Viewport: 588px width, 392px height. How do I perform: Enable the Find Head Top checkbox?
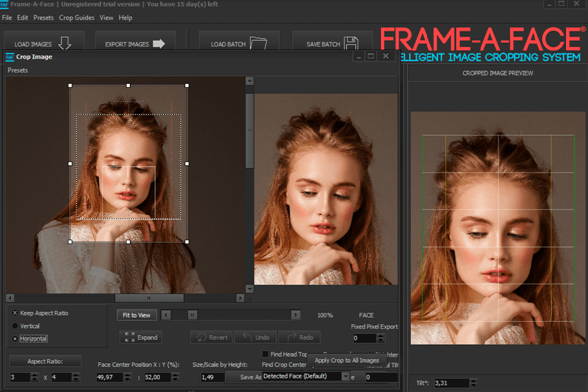point(265,354)
